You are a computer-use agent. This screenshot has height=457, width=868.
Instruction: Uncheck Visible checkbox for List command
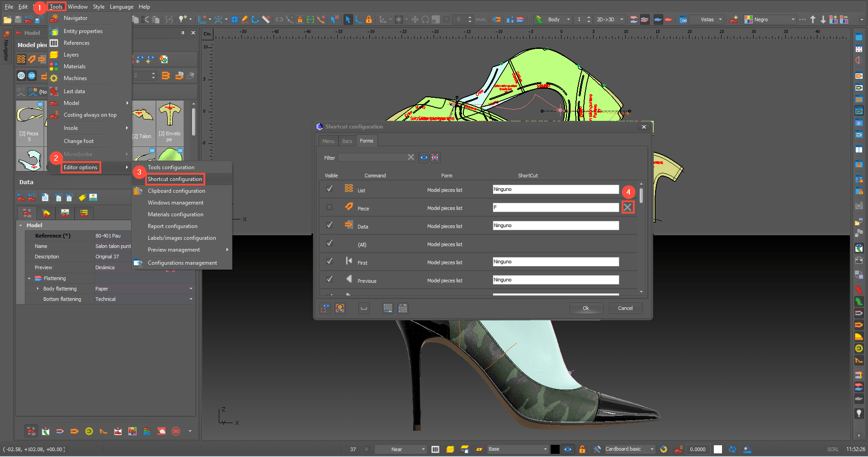coord(330,189)
